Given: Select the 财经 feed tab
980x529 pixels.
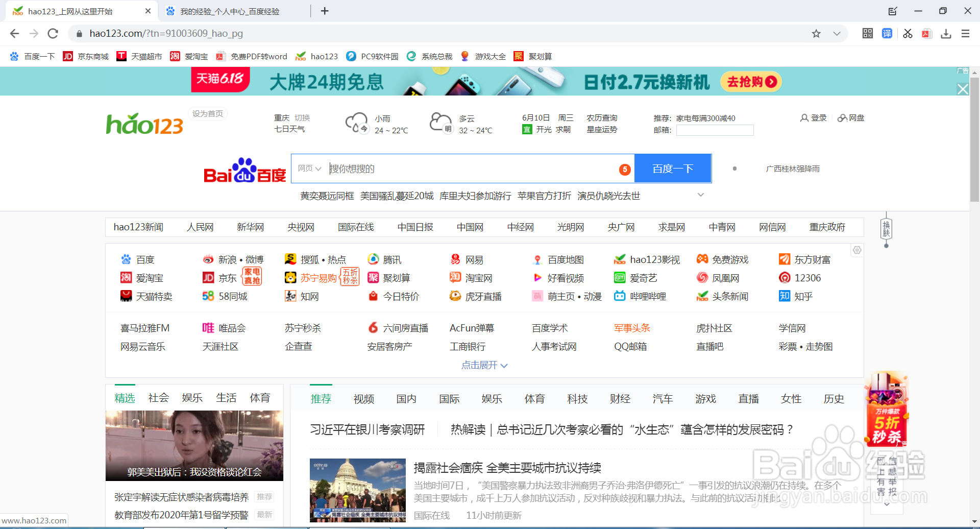Looking at the screenshot, I should [x=620, y=399].
